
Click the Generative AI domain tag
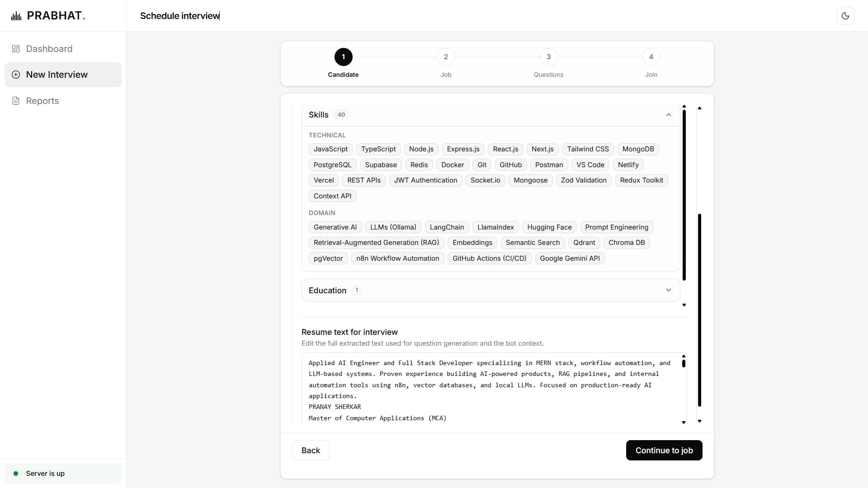335,227
